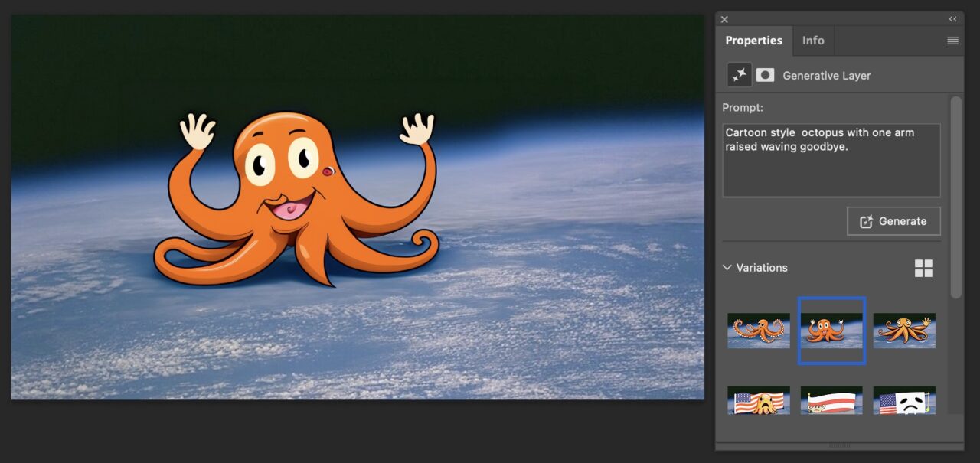980x463 pixels.
Task: Click the Generate button
Action: [893, 221]
